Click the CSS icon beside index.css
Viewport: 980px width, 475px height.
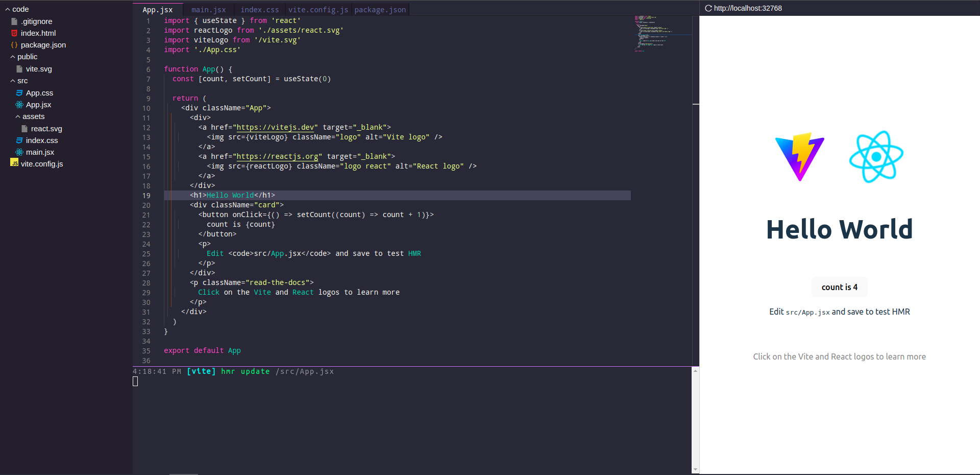click(19, 140)
